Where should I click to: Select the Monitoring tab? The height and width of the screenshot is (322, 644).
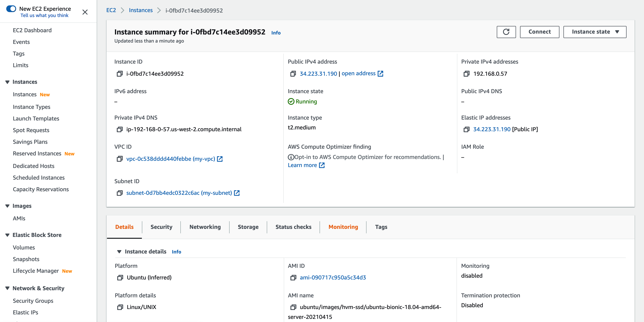point(343,227)
